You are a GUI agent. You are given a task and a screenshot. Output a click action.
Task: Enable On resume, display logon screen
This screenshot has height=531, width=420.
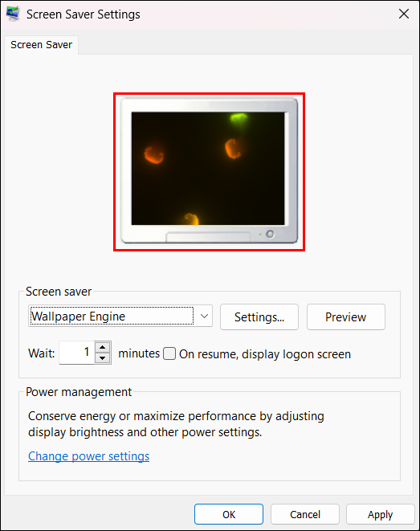169,353
